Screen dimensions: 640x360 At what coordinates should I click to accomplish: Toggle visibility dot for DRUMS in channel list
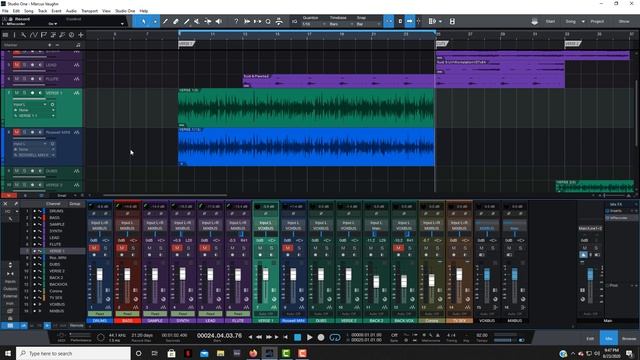pyautogui.click(x=35, y=211)
